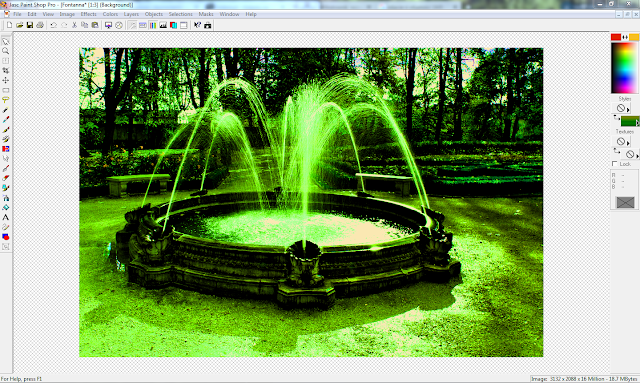Click the context Help pointer icon

click(198, 25)
